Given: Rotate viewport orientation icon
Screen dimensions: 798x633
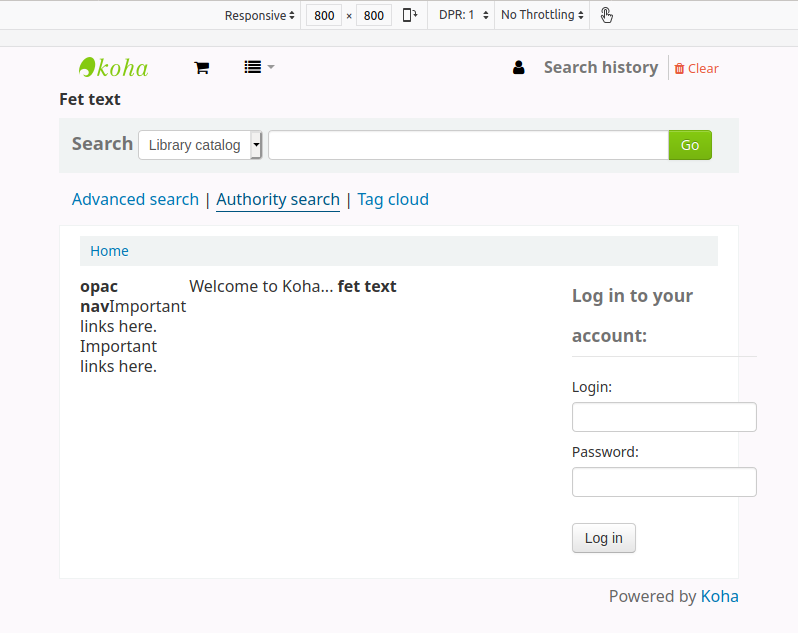Looking at the screenshot, I should pos(410,15).
